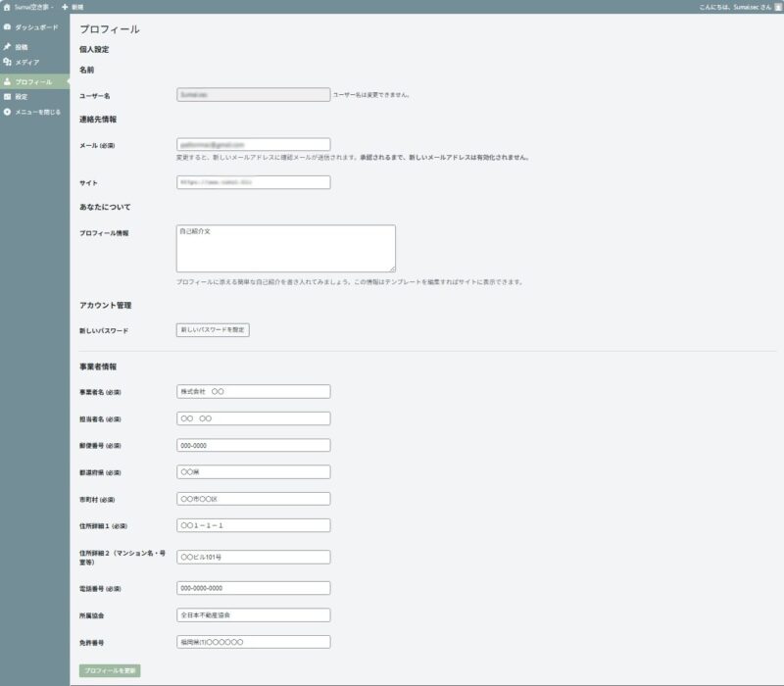Click the 免許番号 input field
Image resolution: width=784 pixels, height=686 pixels.
(253, 642)
